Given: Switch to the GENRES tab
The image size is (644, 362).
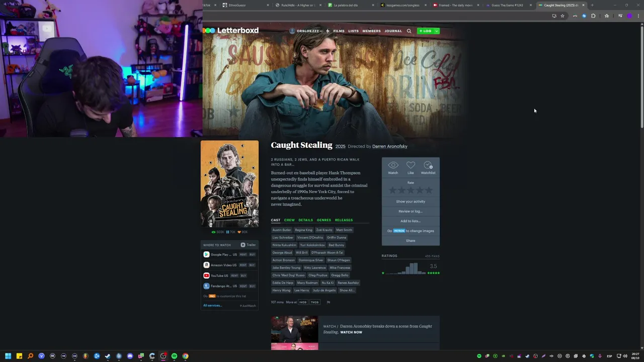Looking at the screenshot, I should 324,220.
